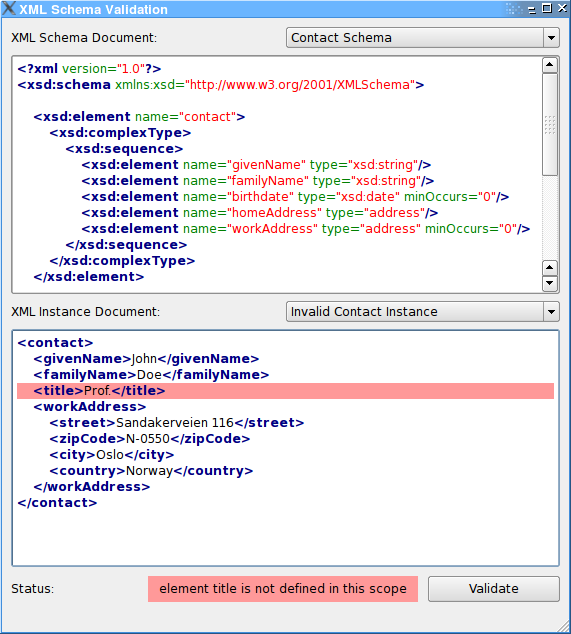Maximize the XML Schema Validation window

(x=547, y=8)
